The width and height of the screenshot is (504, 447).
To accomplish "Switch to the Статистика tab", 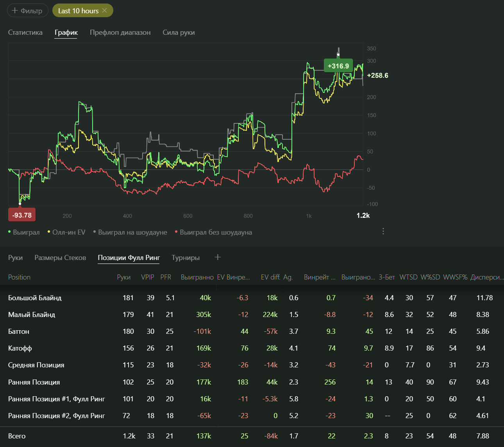I will 25,32.
